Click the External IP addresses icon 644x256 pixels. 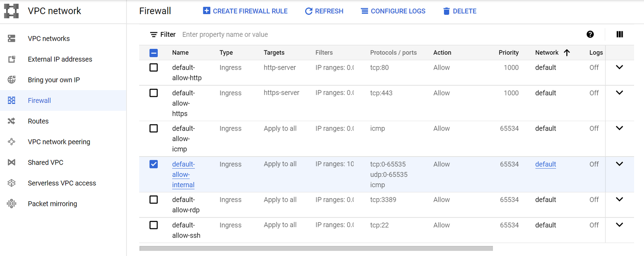pyautogui.click(x=12, y=59)
